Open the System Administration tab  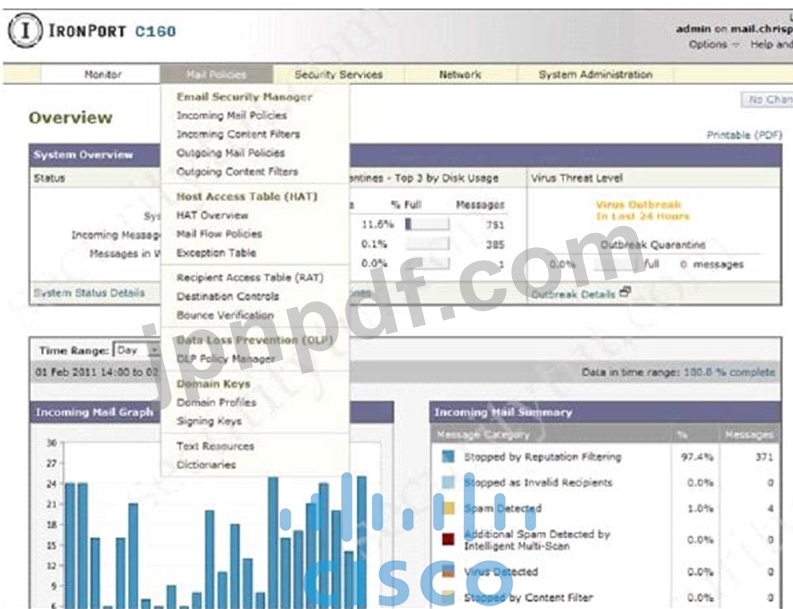595,74
